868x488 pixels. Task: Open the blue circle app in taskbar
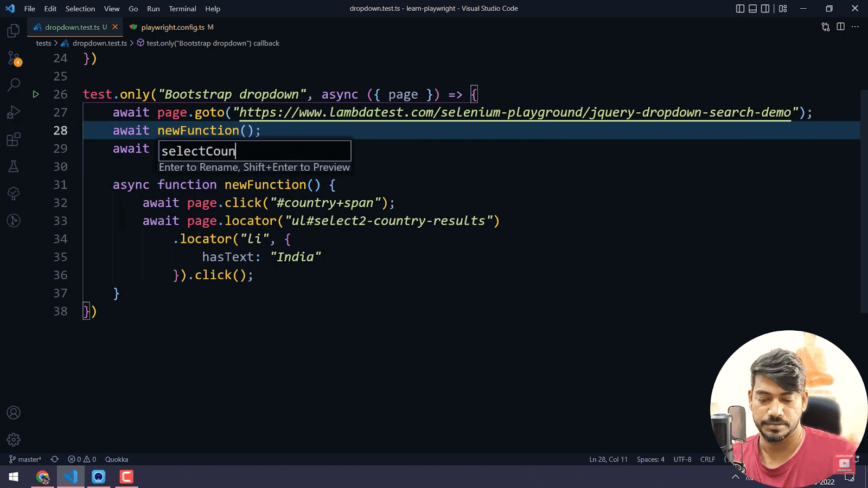tap(98, 477)
